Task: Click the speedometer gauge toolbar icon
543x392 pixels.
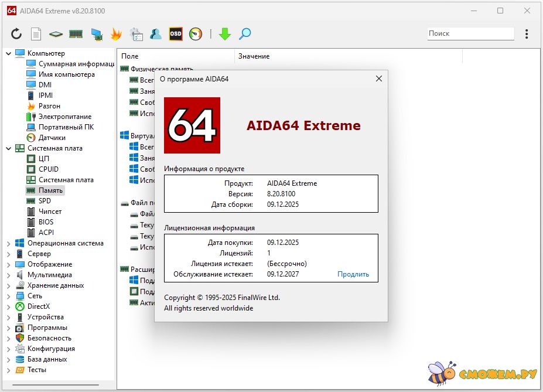Action: pyautogui.click(x=196, y=34)
